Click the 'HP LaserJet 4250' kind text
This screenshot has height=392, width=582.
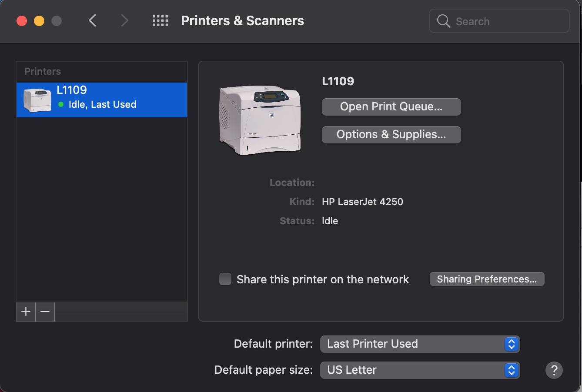362,202
